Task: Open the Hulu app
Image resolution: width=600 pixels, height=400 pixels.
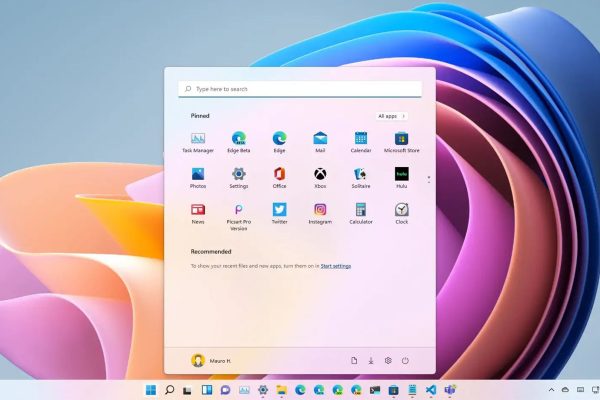Action: pyautogui.click(x=401, y=178)
